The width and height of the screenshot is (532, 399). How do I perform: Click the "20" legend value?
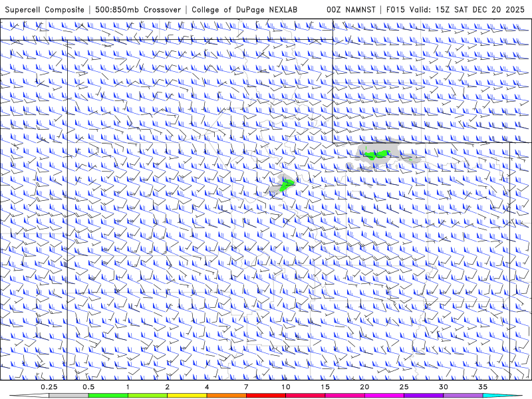[364, 387]
